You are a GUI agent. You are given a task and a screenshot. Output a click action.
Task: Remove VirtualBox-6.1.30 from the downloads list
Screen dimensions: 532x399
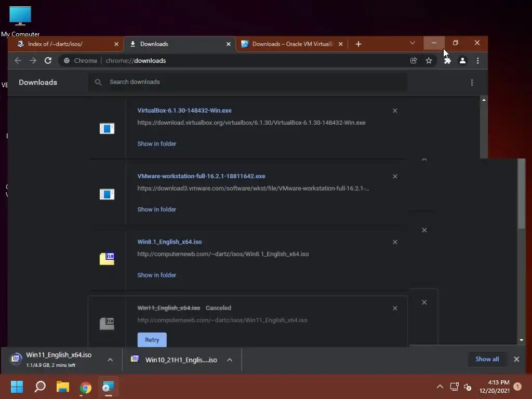tap(395, 111)
